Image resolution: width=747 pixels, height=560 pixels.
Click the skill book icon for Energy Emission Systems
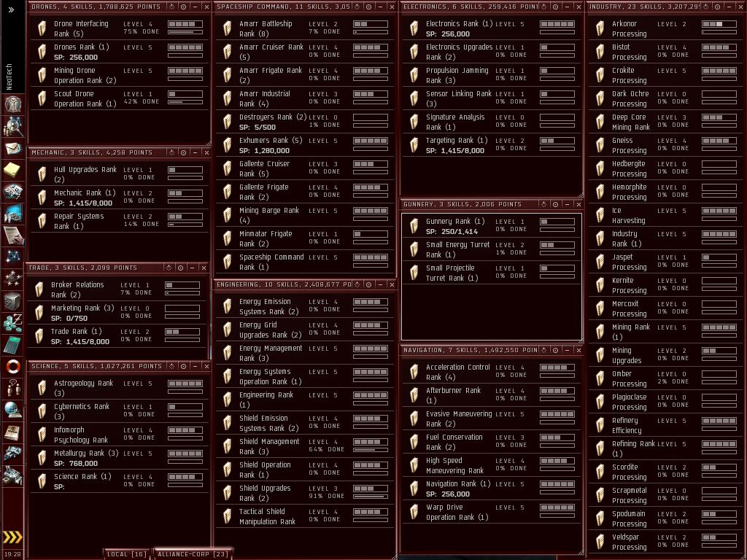point(228,306)
